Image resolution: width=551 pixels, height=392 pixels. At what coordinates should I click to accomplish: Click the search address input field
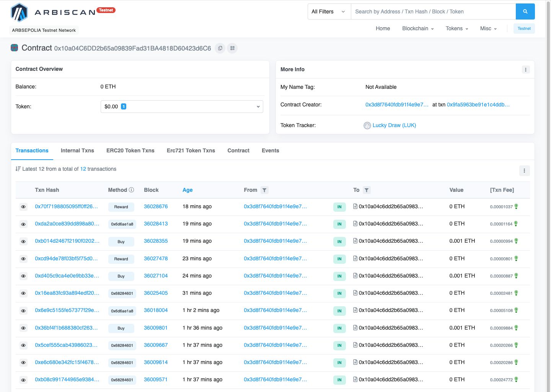(433, 11)
